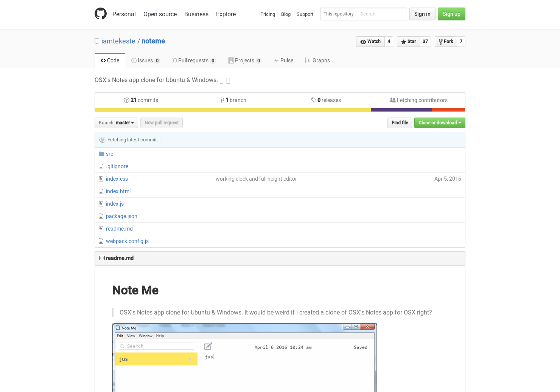This screenshot has height=392, width=560.
Task: Open the .gitignore file
Action: click(x=117, y=166)
